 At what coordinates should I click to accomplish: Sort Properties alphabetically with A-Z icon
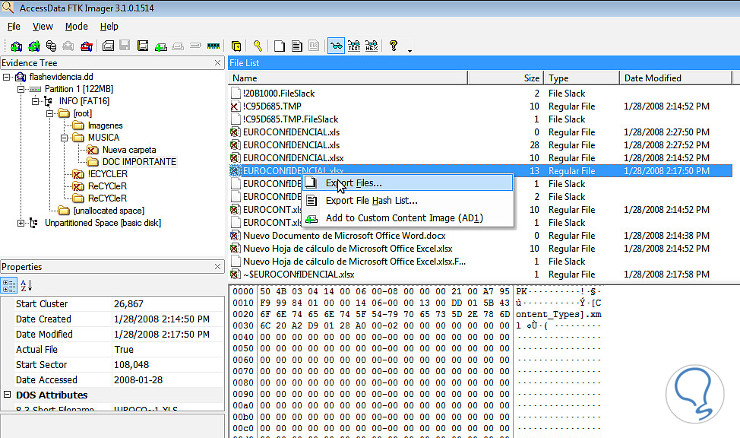26,285
